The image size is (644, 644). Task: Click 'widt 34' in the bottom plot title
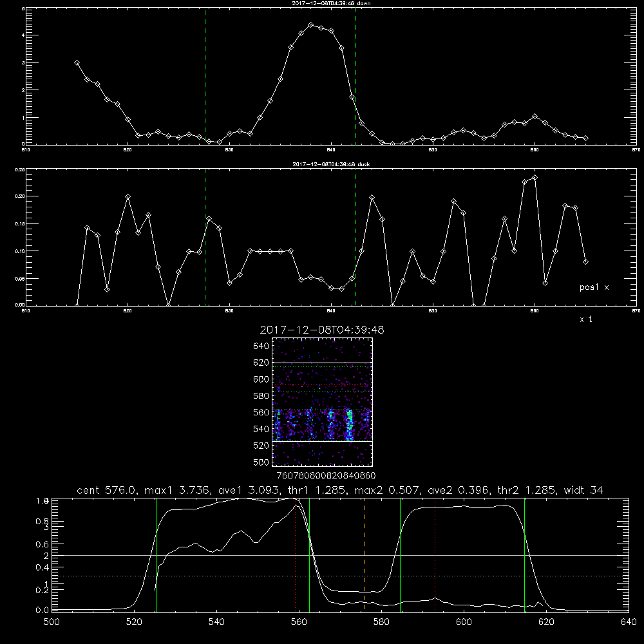click(x=583, y=490)
